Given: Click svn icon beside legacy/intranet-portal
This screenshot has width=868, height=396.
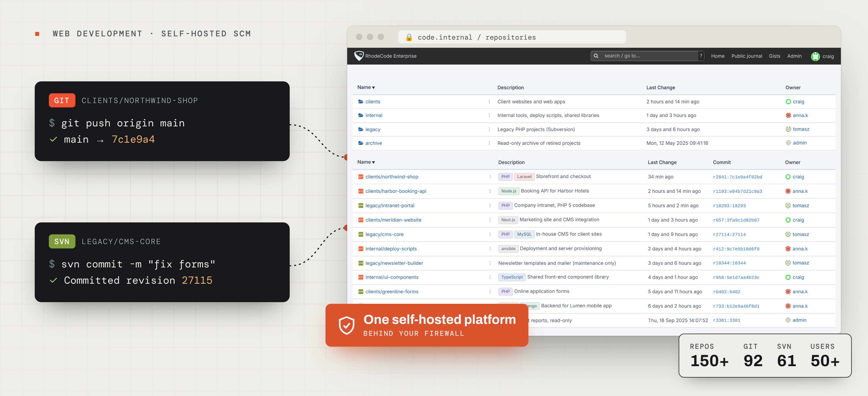Looking at the screenshot, I should (x=360, y=206).
